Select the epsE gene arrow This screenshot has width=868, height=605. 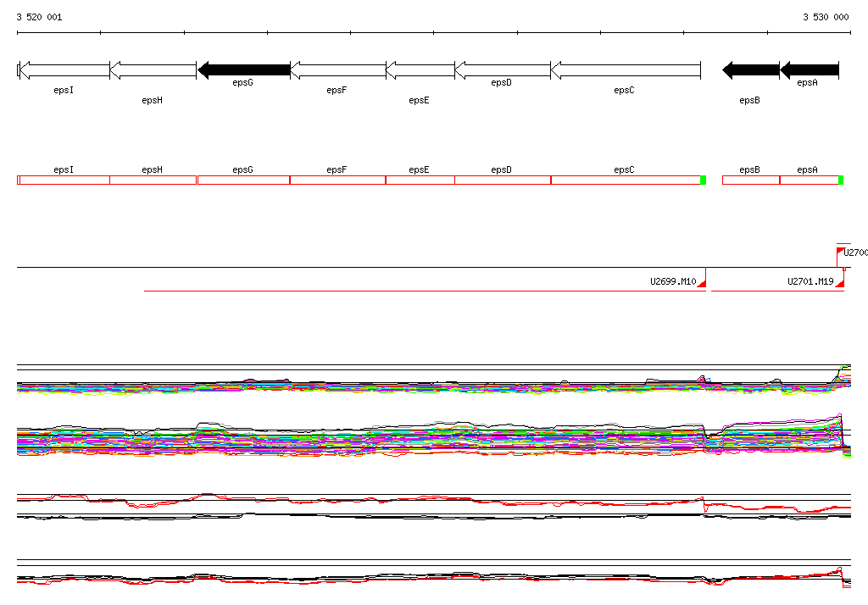[420, 70]
